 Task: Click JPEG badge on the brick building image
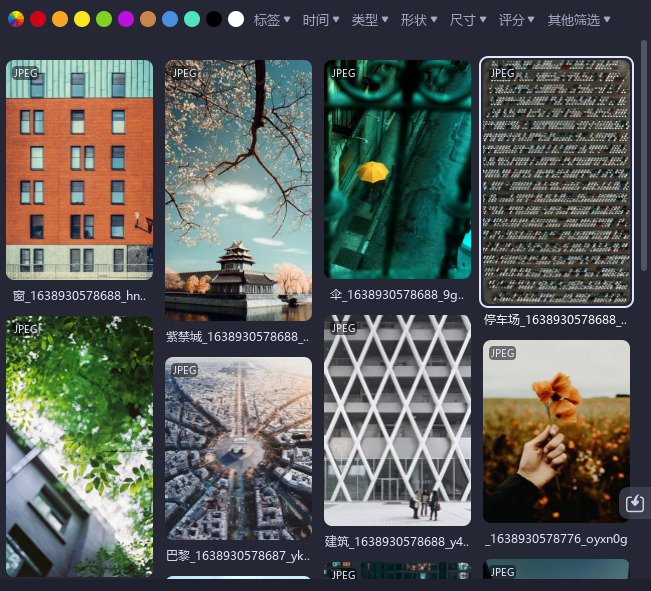click(x=25, y=73)
